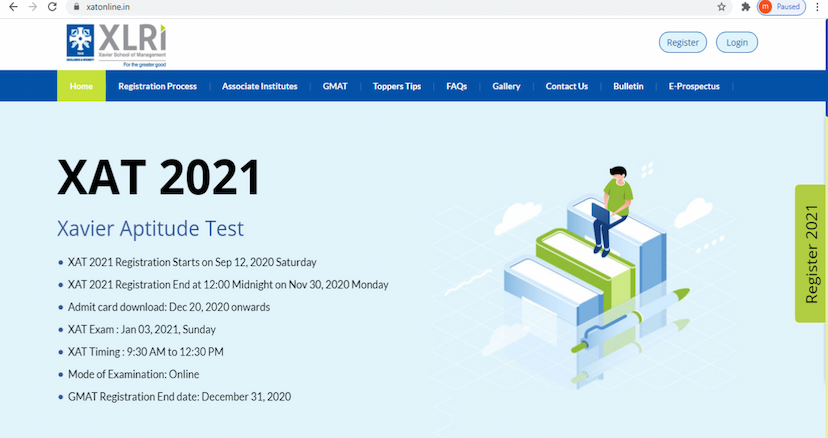The height and width of the screenshot is (438, 828).
Task: Click the Xavier Aptitude Test subtitle
Action: [150, 229]
